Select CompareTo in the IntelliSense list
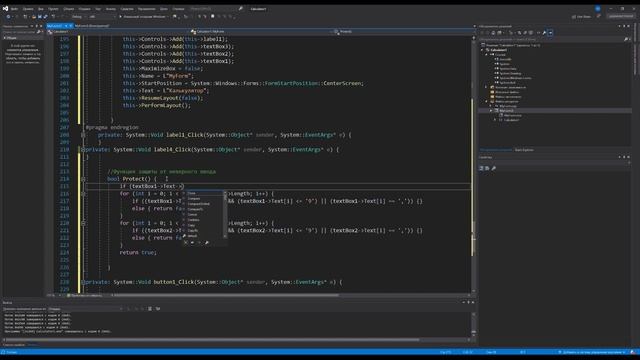This screenshot has width=640, height=360. point(202,209)
